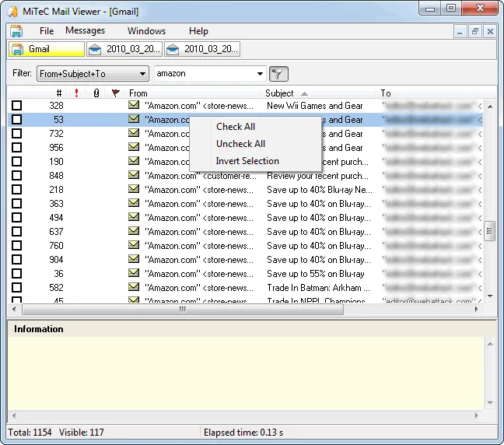Click the MiTeC Mail Viewer title bar icon
The image size is (504, 445).
pos(12,11)
